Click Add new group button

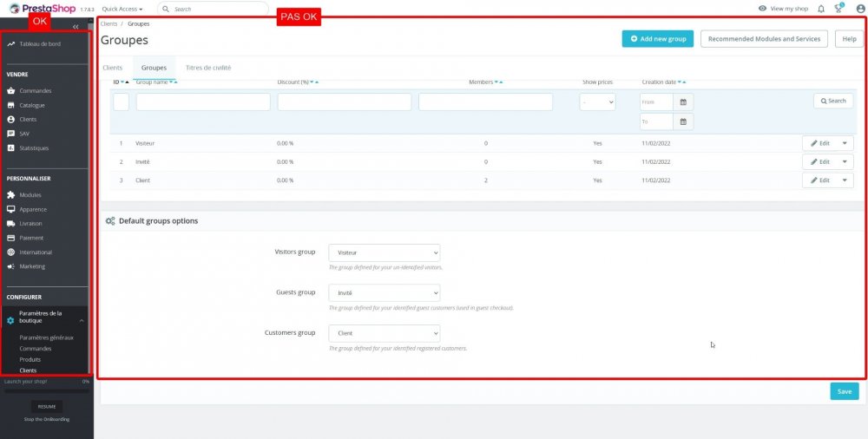coord(658,39)
